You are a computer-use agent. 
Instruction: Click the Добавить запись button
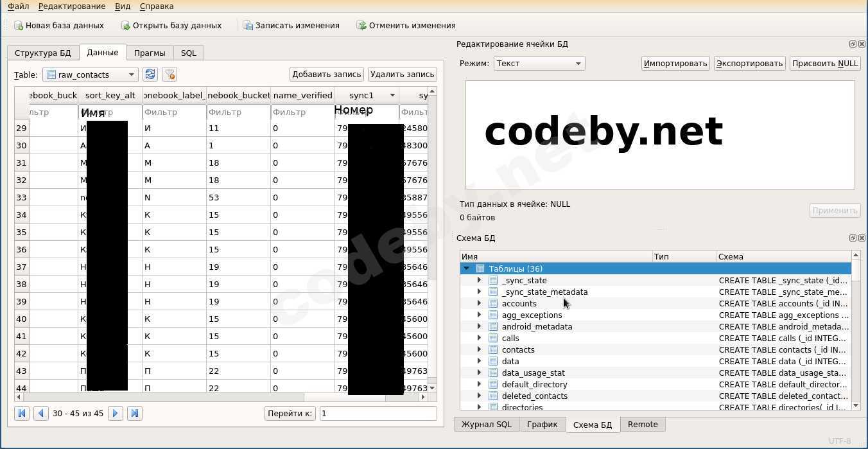(x=327, y=75)
